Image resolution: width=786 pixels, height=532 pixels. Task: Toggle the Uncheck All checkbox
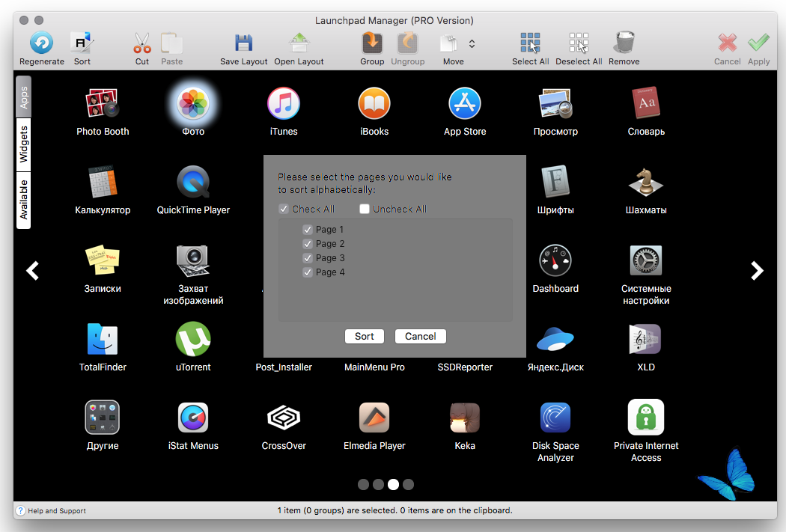click(x=365, y=209)
